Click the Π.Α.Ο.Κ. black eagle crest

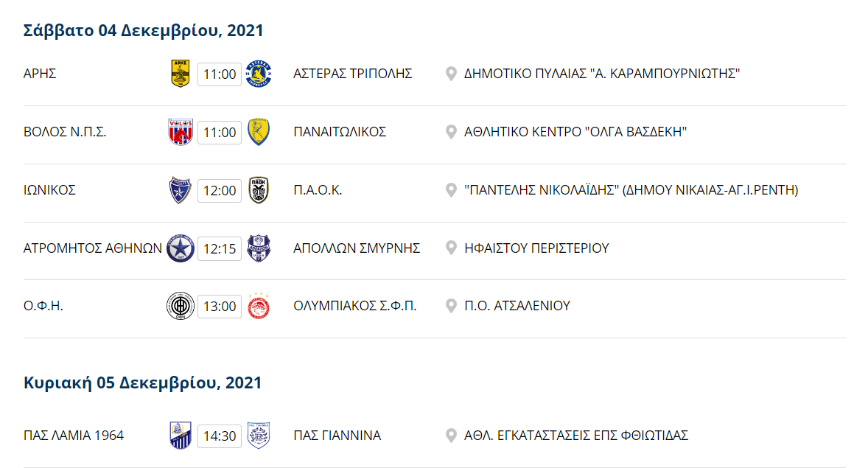259,190
